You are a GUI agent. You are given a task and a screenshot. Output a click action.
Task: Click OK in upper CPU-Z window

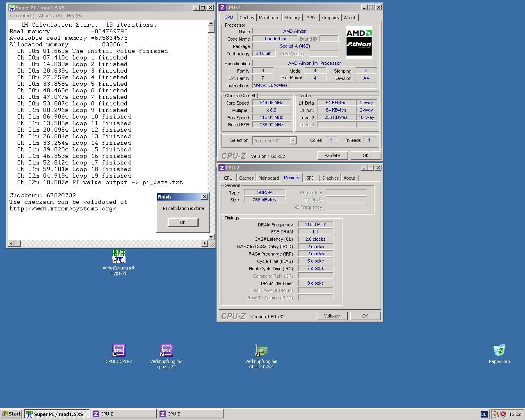pos(365,155)
